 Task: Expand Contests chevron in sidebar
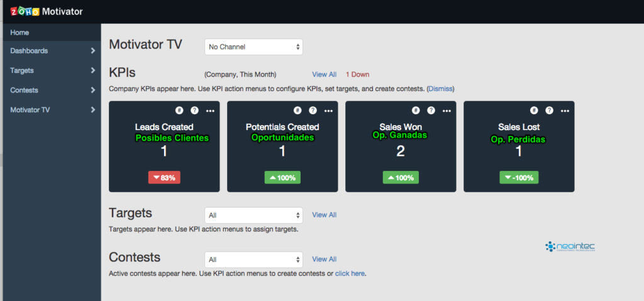point(93,90)
